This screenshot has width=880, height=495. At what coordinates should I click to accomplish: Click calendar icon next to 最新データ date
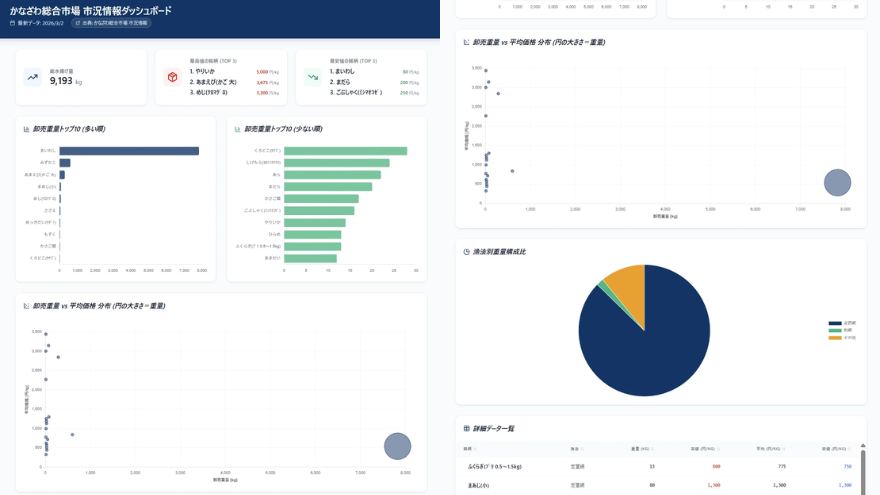(x=12, y=22)
